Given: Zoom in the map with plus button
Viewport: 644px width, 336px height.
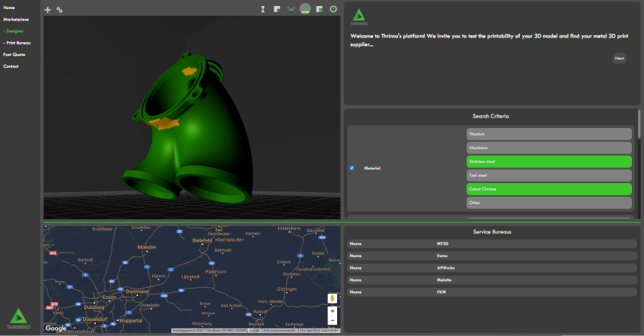Looking at the screenshot, I should 332,310.
